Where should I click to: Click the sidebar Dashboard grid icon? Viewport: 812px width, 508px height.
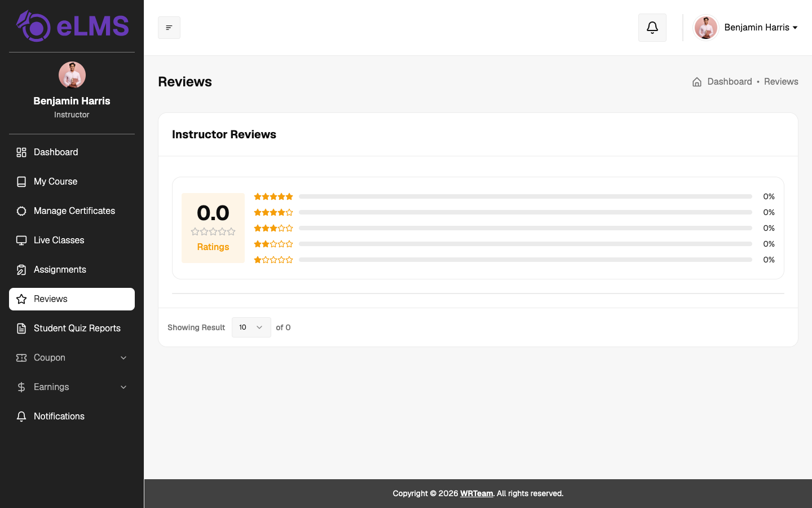coord(21,152)
